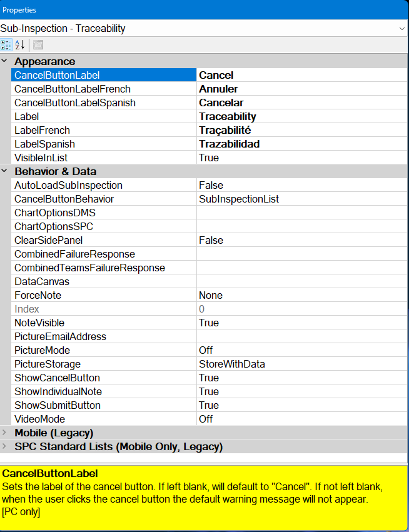Select the VisibleInList True value
The width and height of the screenshot is (409, 532).
tap(209, 158)
